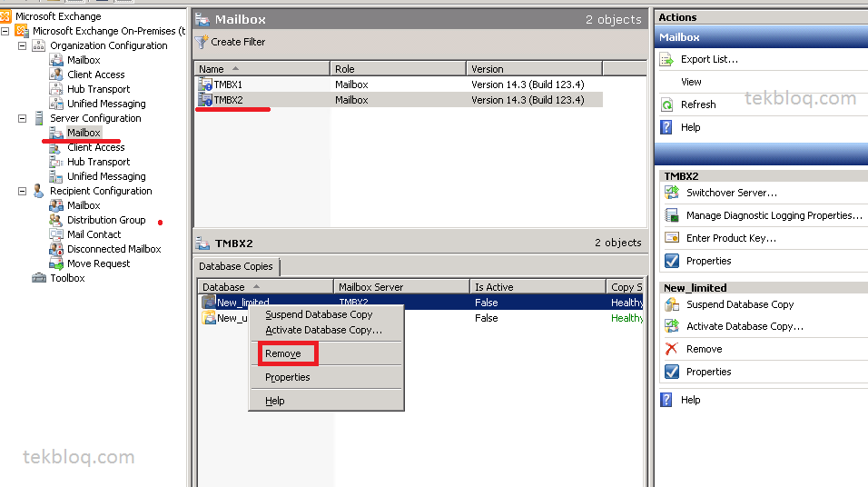The image size is (868, 487).
Task: Click Create Filter link
Action: click(x=238, y=42)
